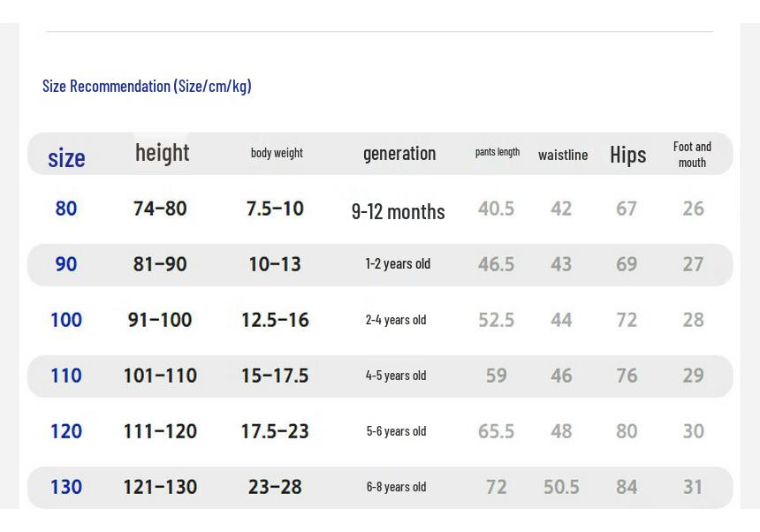760x532 pixels.
Task: Click the body weight column header
Action: tap(277, 153)
